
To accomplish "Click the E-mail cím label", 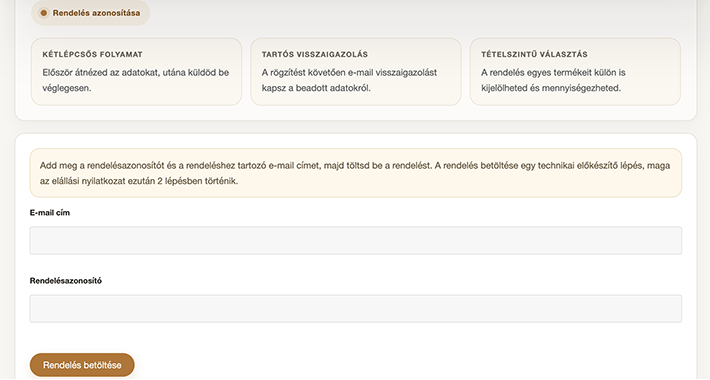I will (50, 212).
